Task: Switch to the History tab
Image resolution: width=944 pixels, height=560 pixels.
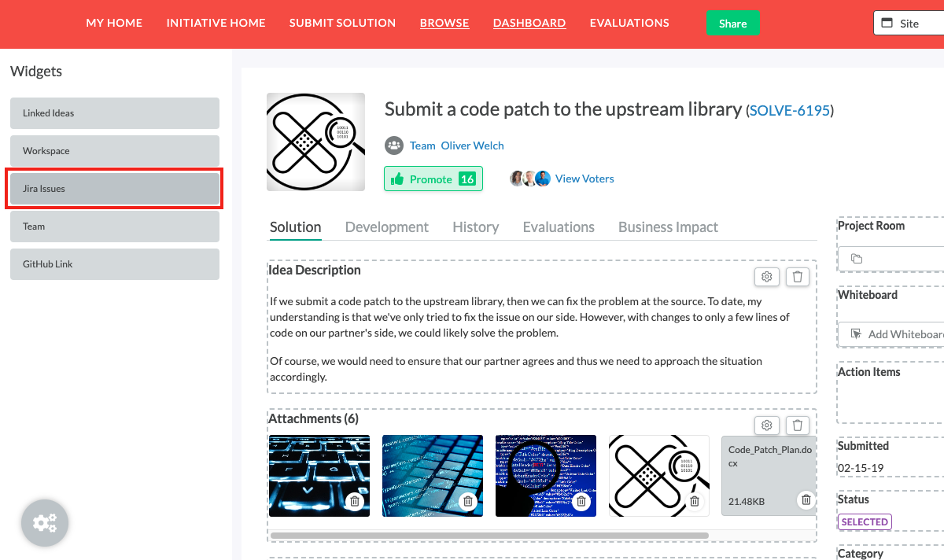Action: click(x=476, y=227)
